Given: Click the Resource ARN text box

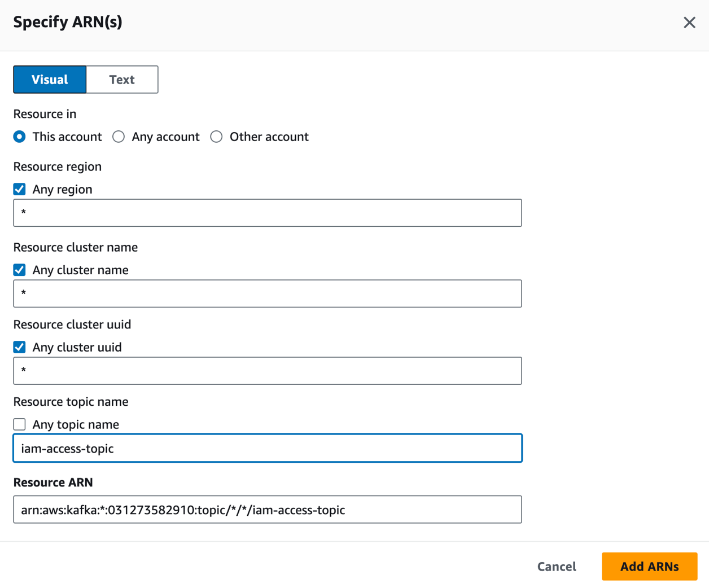Looking at the screenshot, I should point(268,510).
